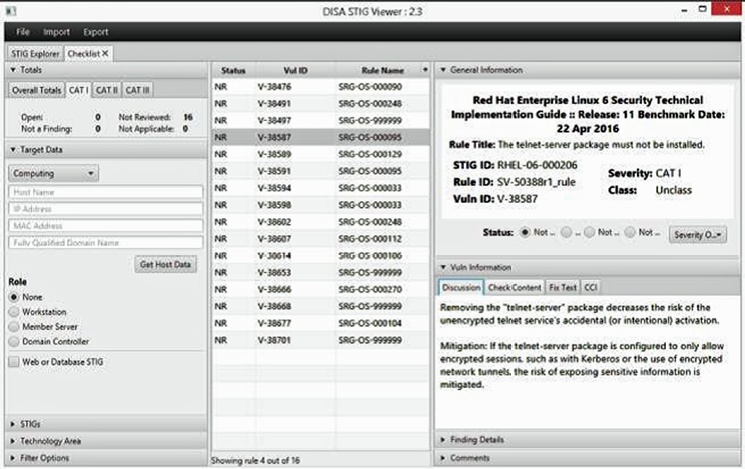
Task: Select the CAT III totals tab
Action: [x=137, y=90]
